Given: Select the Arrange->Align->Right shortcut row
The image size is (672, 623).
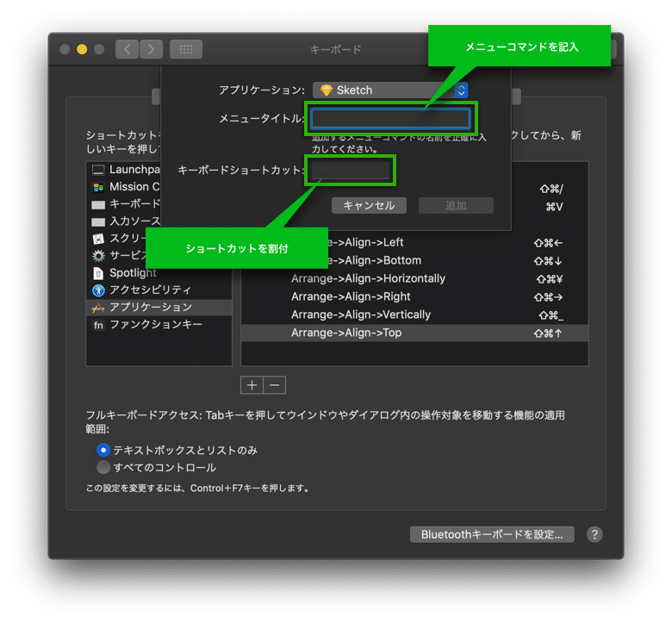Looking at the screenshot, I should pyautogui.click(x=414, y=296).
